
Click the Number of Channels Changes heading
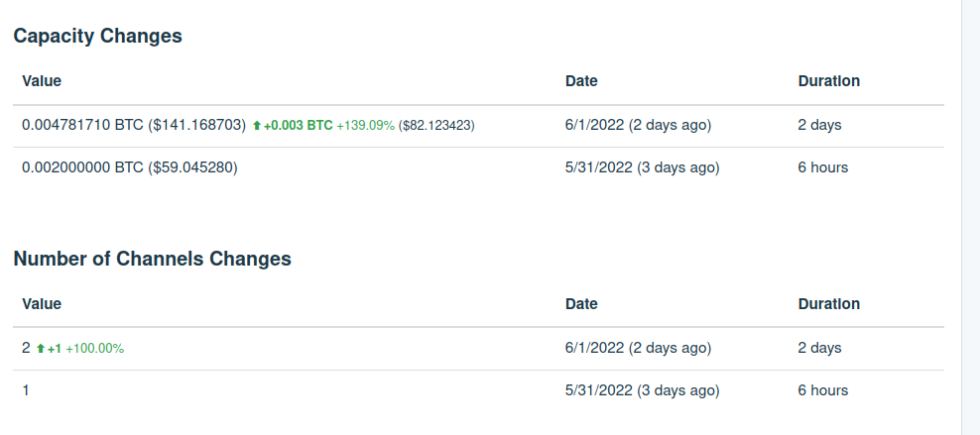[152, 259]
